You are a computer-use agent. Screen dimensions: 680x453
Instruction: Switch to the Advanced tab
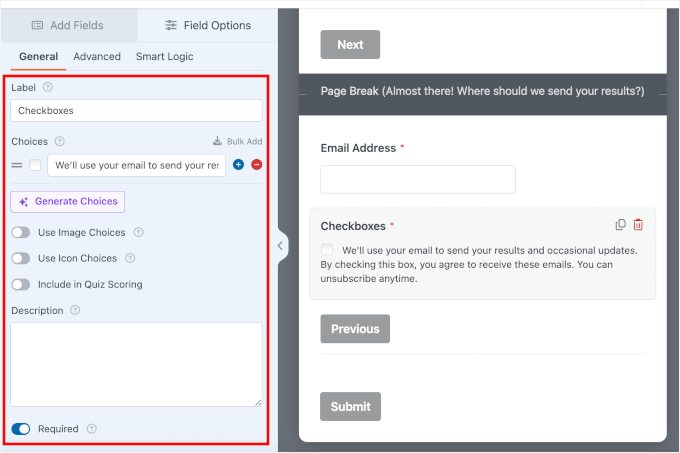point(97,57)
